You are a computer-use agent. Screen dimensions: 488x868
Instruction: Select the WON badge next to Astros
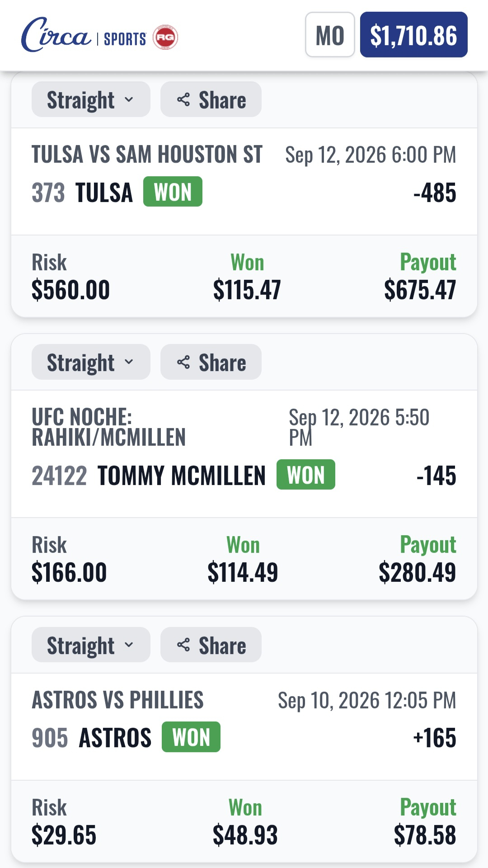click(x=191, y=737)
